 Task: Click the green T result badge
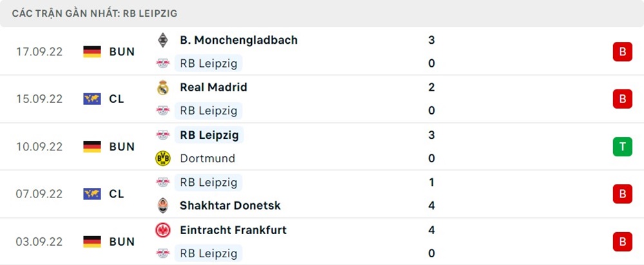click(x=622, y=147)
